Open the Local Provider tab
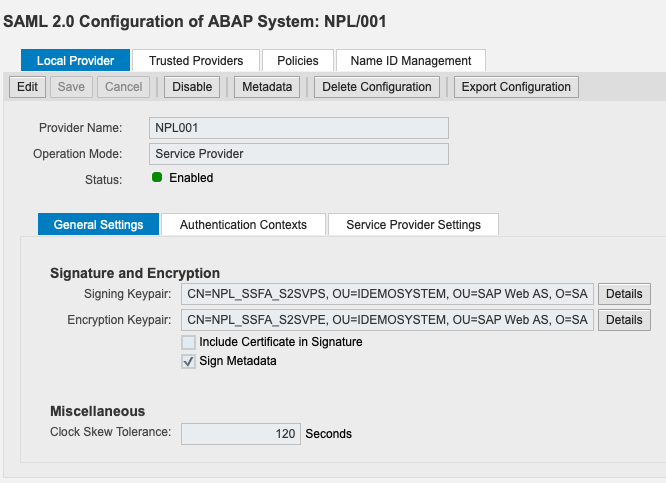Screen dimensions: 666x483 [75, 60]
